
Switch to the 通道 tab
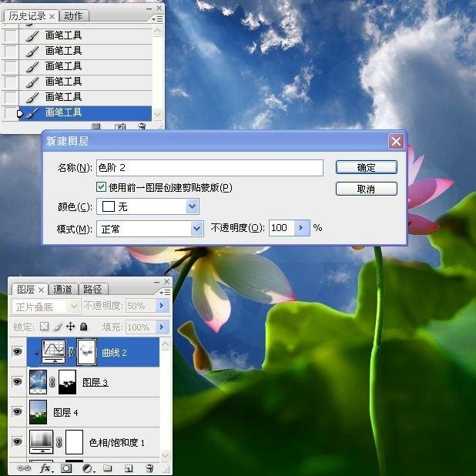pyautogui.click(x=62, y=290)
